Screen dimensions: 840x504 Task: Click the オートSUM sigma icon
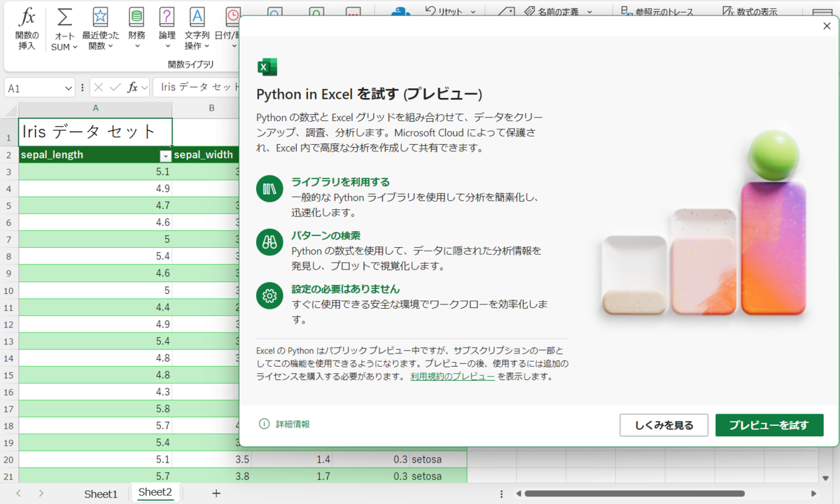64,17
